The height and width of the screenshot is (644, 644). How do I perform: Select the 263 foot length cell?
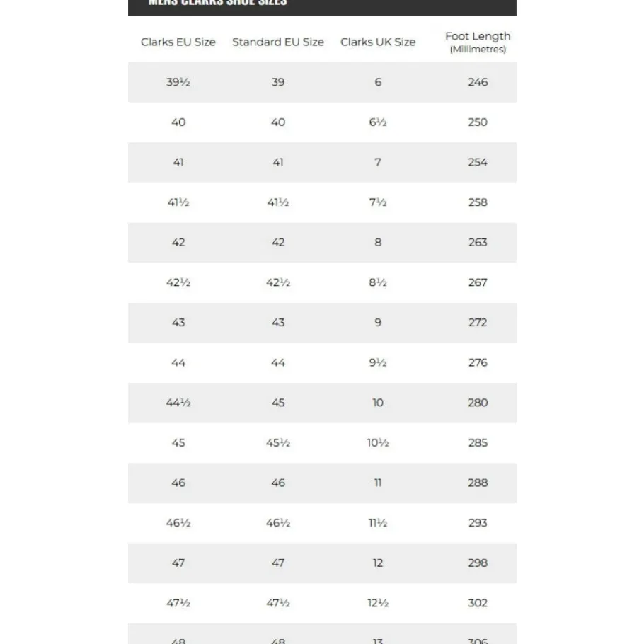[x=478, y=243]
